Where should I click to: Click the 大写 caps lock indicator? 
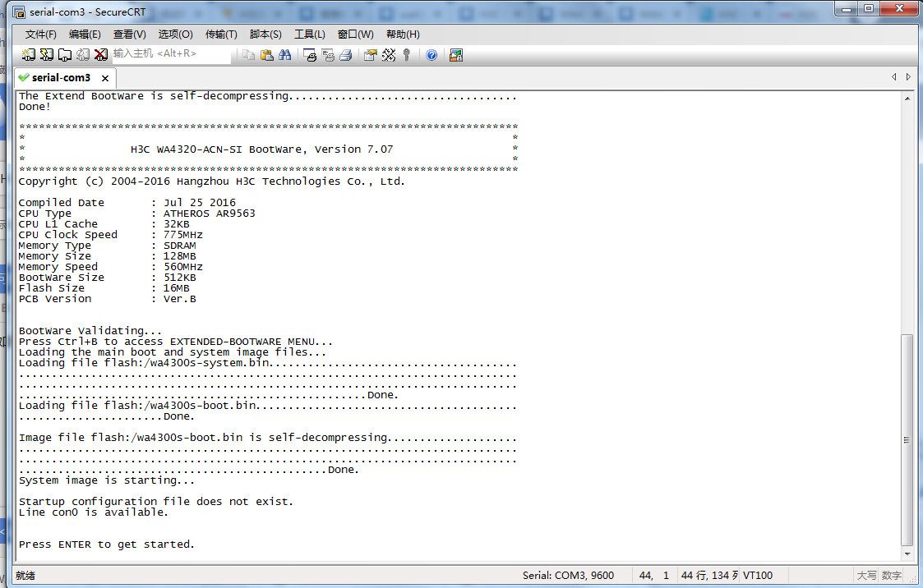866,575
